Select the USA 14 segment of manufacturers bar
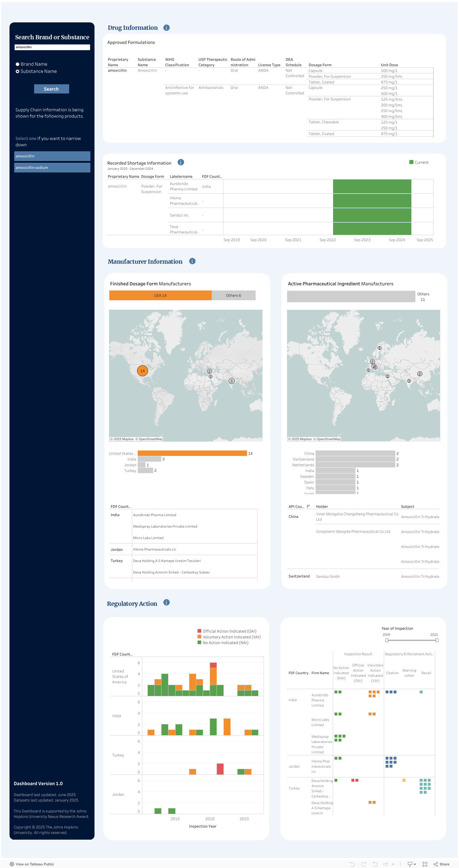Viewport: 459px width, 868px height. point(160,296)
